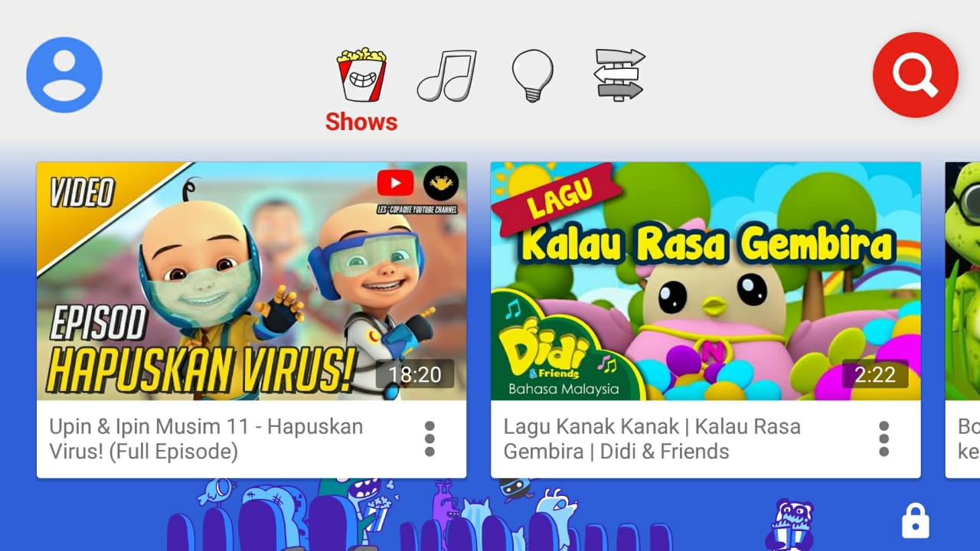The width and height of the screenshot is (980, 551).
Task: Open the Learning lightbulb category
Action: tap(532, 76)
